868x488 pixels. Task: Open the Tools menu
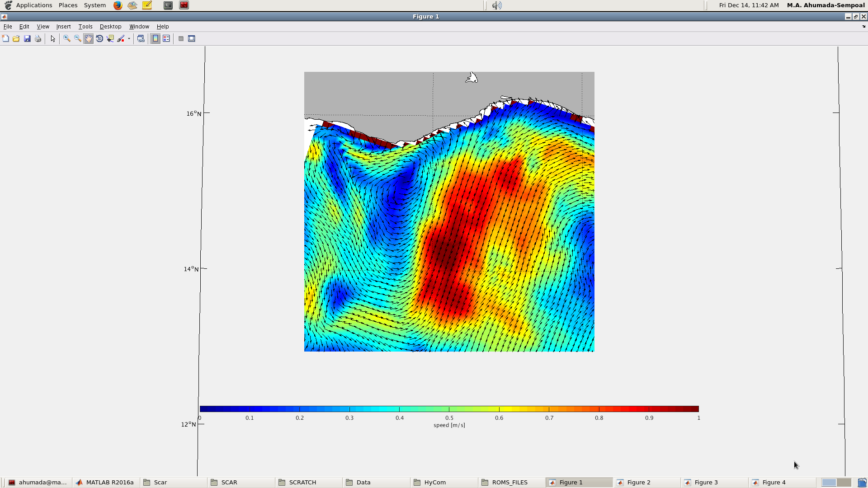pyautogui.click(x=85, y=27)
